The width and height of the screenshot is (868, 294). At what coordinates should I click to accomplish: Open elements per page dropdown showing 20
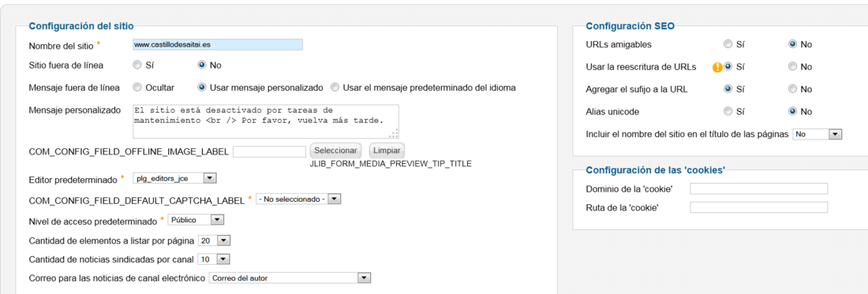tap(214, 241)
